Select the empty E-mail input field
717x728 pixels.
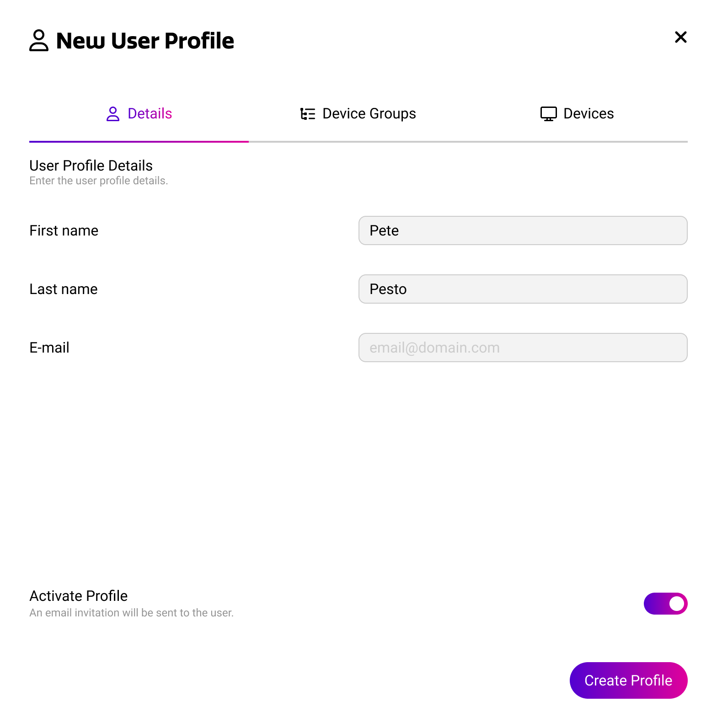[x=523, y=348]
